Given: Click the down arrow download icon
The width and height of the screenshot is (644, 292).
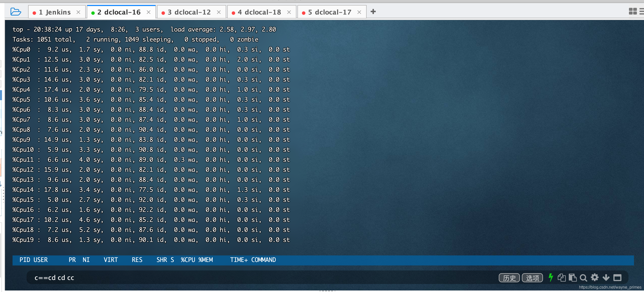Looking at the screenshot, I should click(x=606, y=277).
